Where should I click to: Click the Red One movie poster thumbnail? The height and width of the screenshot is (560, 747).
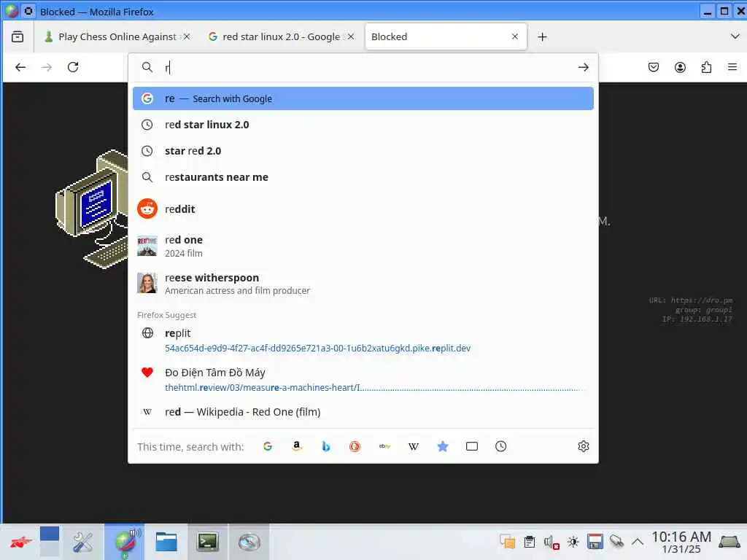pyautogui.click(x=147, y=246)
